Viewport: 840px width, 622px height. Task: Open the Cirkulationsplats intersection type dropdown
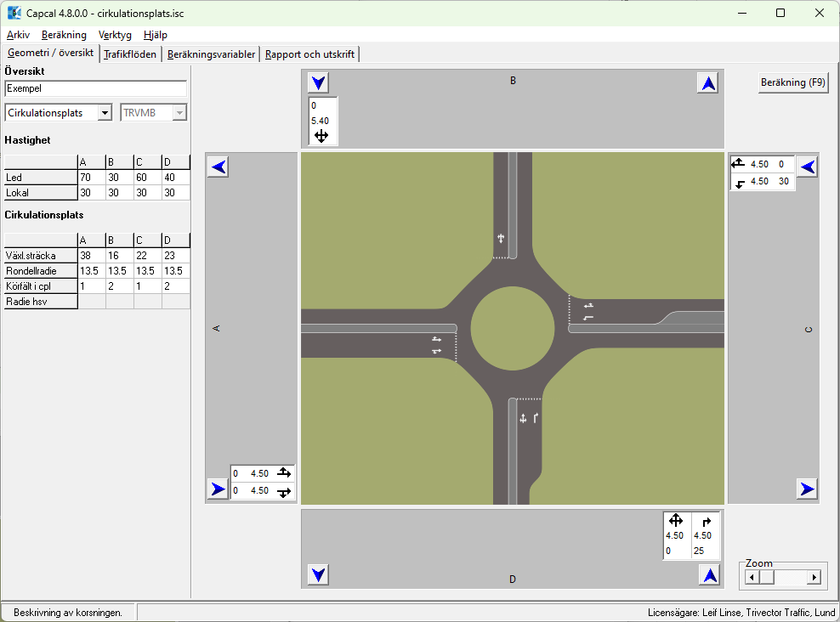[105, 113]
